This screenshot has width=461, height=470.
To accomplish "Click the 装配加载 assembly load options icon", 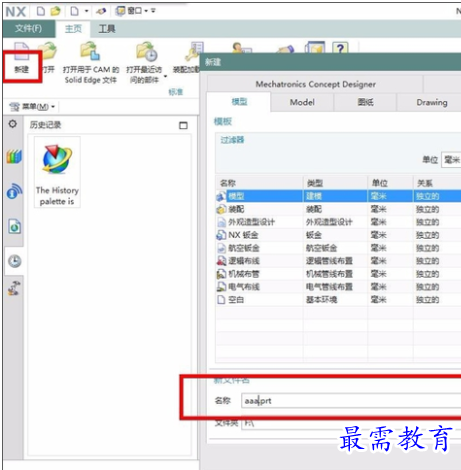I will 193,52.
